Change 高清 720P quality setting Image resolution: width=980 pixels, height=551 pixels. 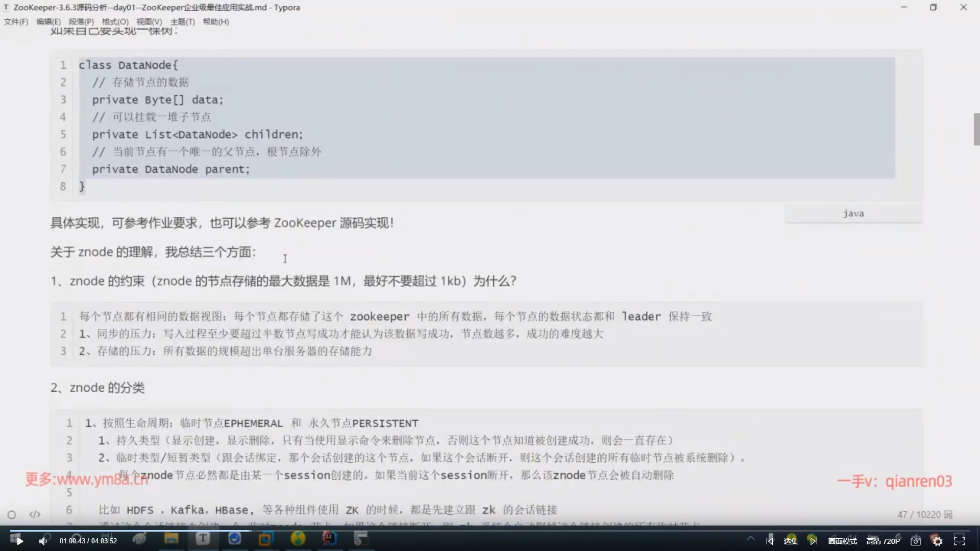coord(883,541)
